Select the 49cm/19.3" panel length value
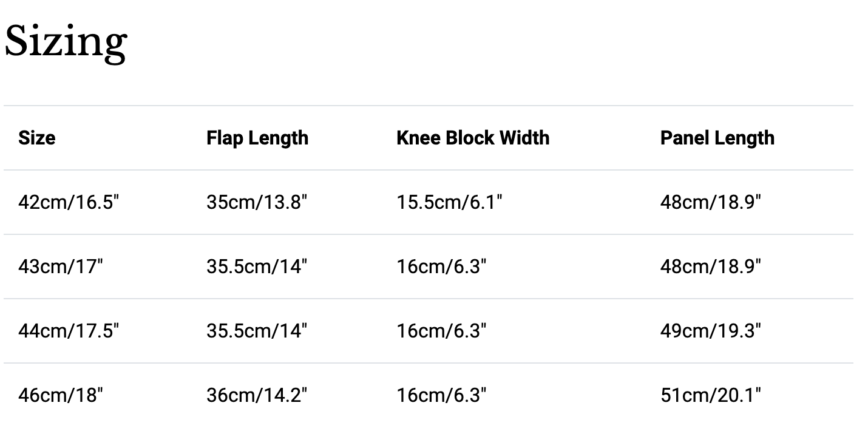The width and height of the screenshot is (868, 431). coord(710,331)
